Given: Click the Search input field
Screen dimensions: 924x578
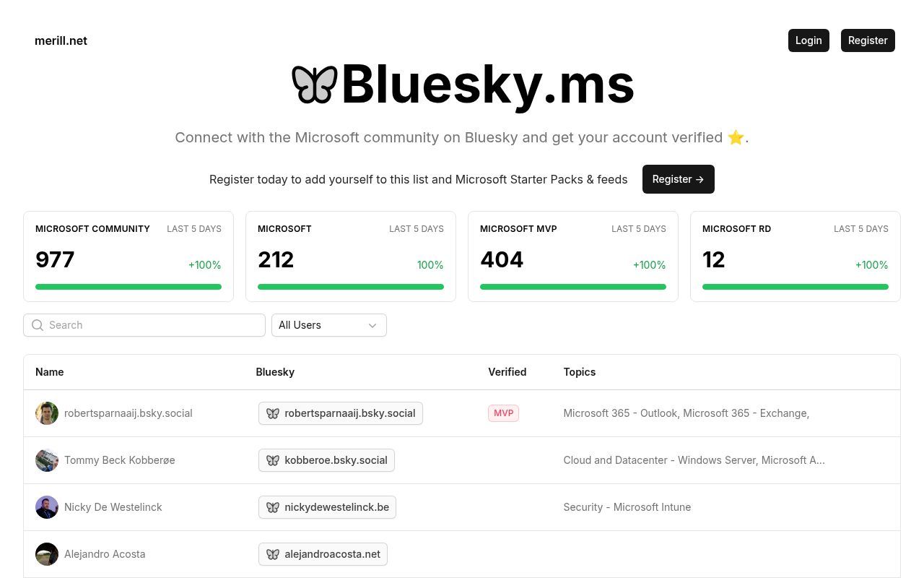Looking at the screenshot, I should (144, 325).
